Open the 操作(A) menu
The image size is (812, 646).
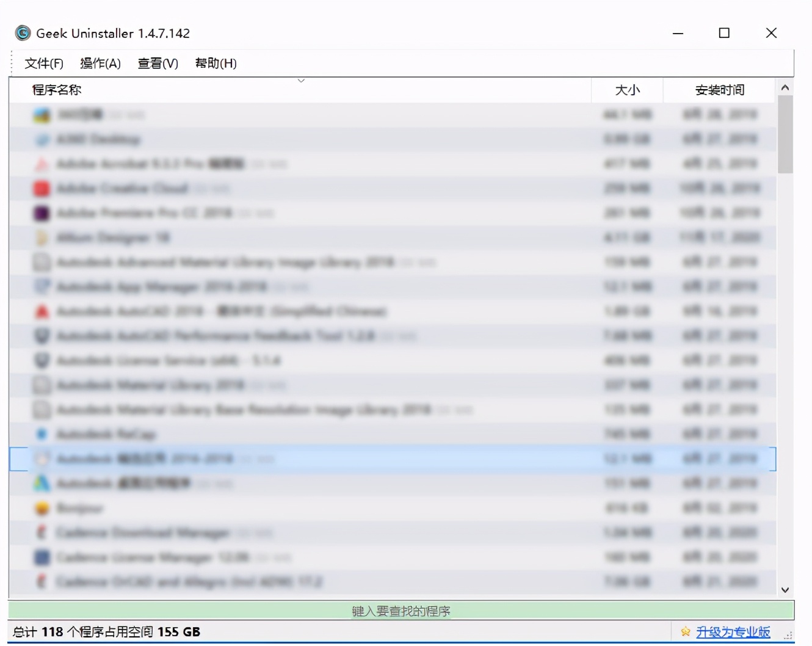[x=100, y=64]
